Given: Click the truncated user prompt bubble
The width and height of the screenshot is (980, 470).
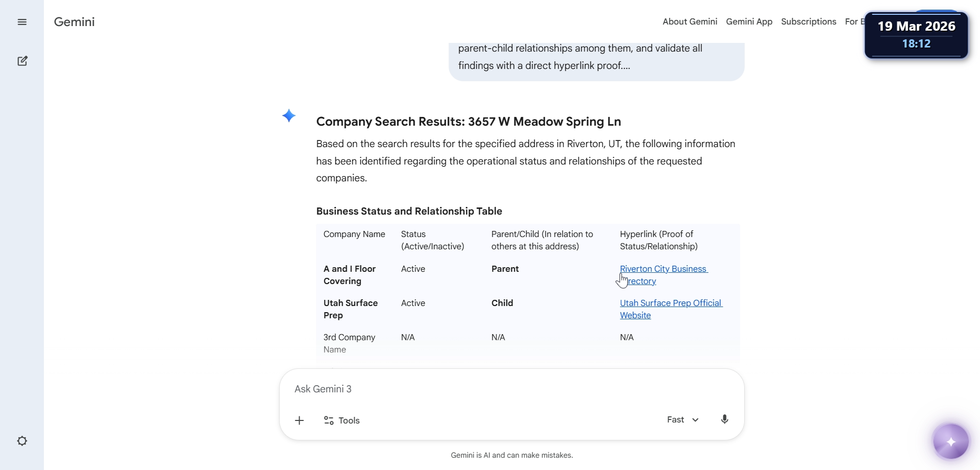Looking at the screenshot, I should (x=596, y=57).
